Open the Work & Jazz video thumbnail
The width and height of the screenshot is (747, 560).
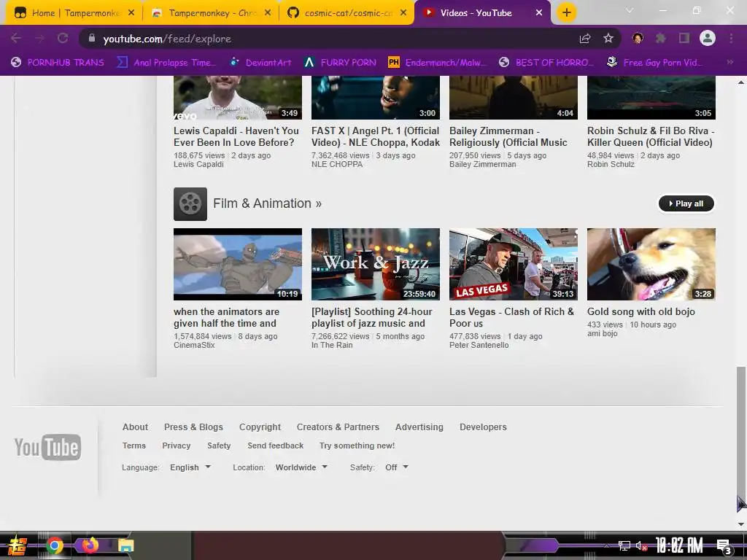(376, 264)
